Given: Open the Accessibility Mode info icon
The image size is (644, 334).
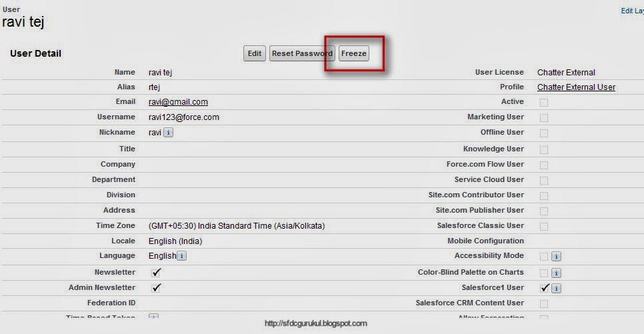Looking at the screenshot, I should pos(556,257).
